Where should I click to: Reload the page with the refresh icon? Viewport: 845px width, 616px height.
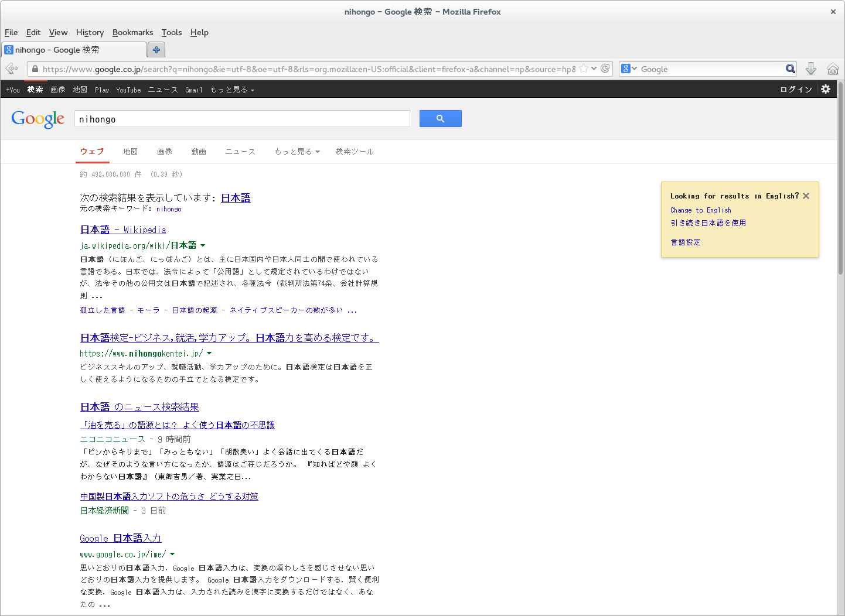pyautogui.click(x=605, y=69)
